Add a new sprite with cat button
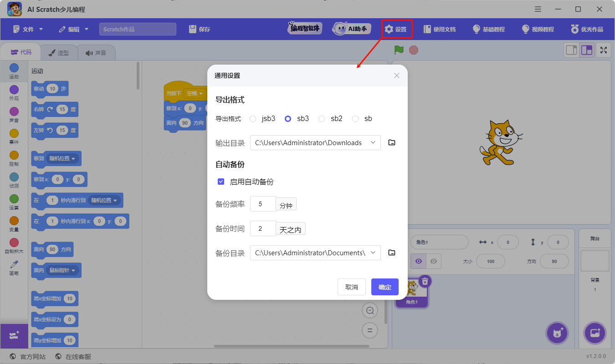The width and height of the screenshot is (615, 364). click(x=557, y=333)
